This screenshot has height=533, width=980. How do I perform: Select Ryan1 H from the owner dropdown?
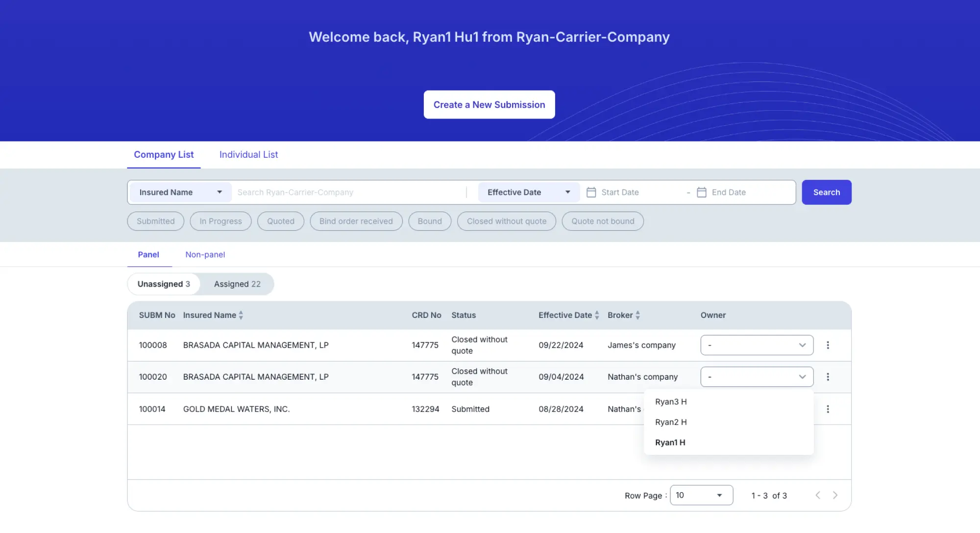click(669, 442)
